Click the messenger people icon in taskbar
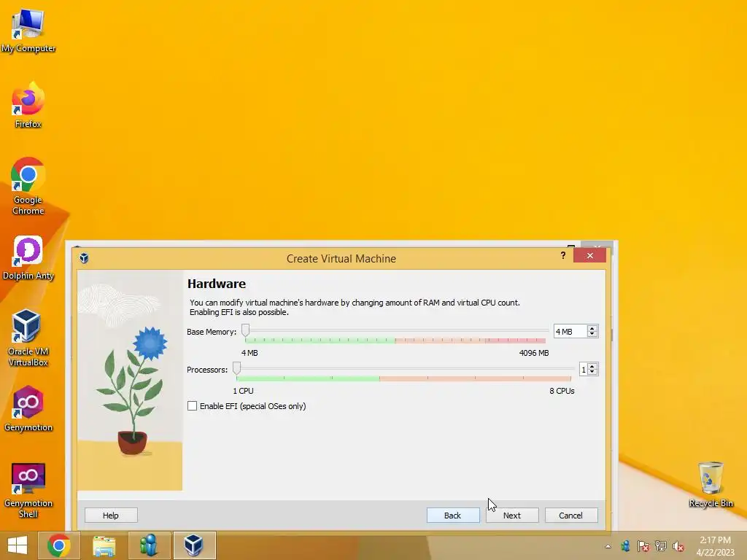The image size is (747, 560). click(149, 545)
